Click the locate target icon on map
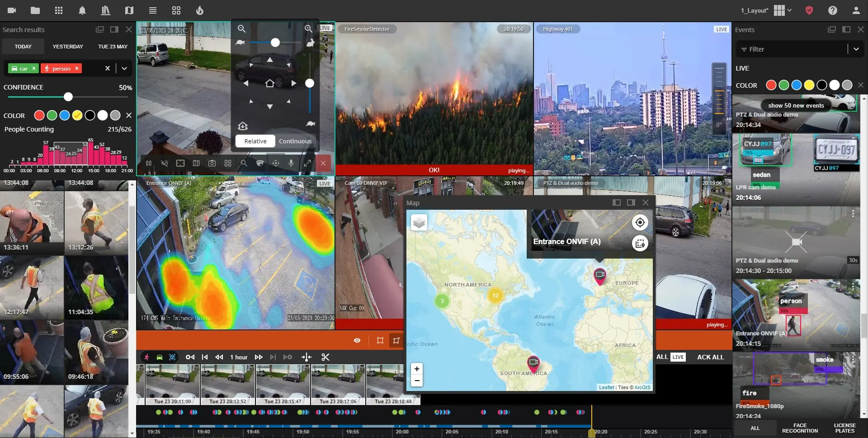Screen dimensions: 868x438 click(x=640, y=222)
